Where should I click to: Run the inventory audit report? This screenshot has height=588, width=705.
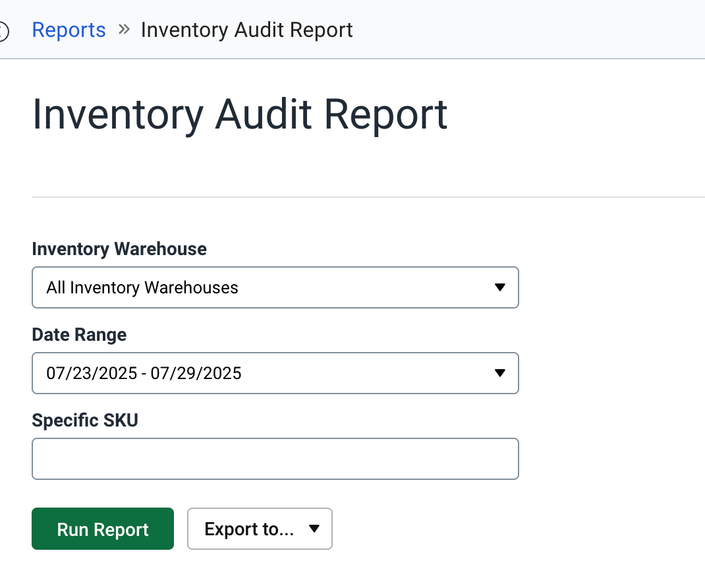pos(102,529)
